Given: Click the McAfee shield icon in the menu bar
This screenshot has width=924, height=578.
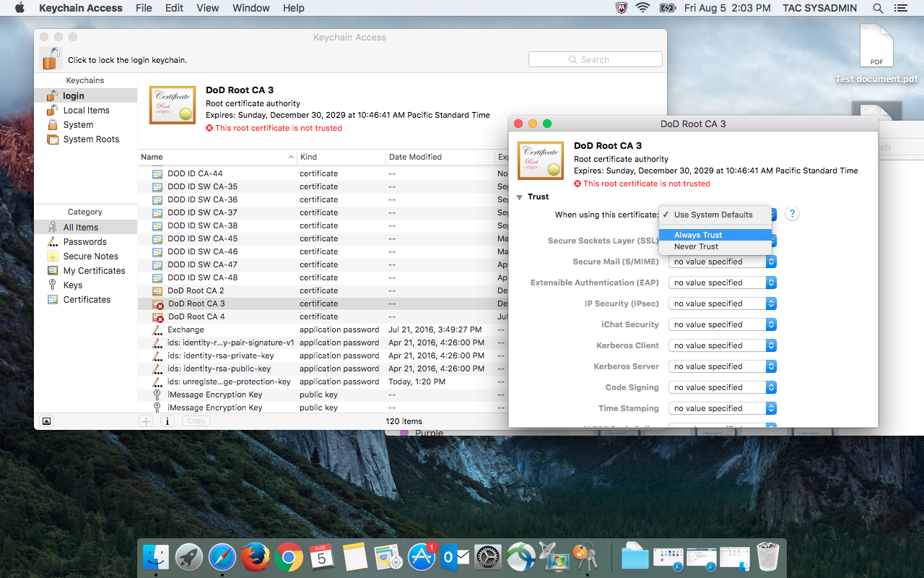Looking at the screenshot, I should [620, 8].
